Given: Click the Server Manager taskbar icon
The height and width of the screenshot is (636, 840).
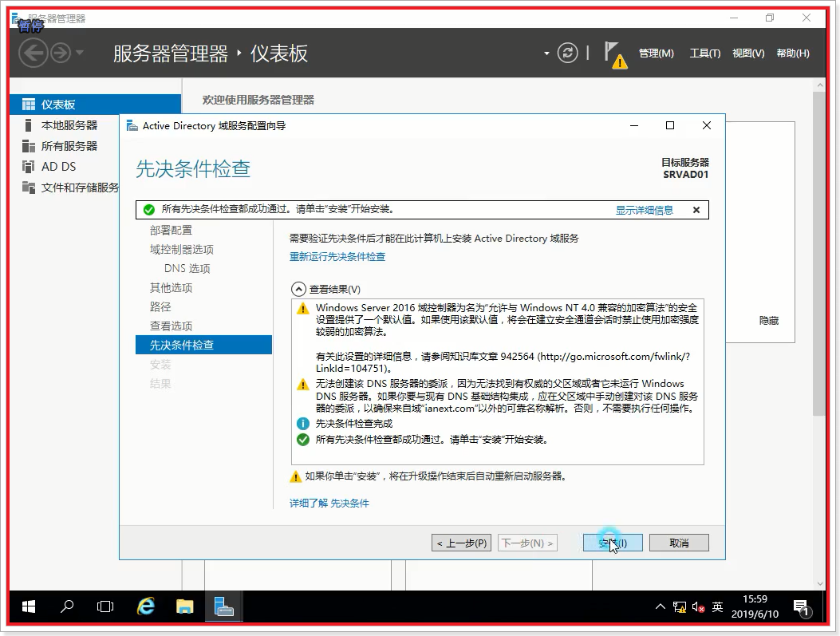Looking at the screenshot, I should tap(224, 606).
